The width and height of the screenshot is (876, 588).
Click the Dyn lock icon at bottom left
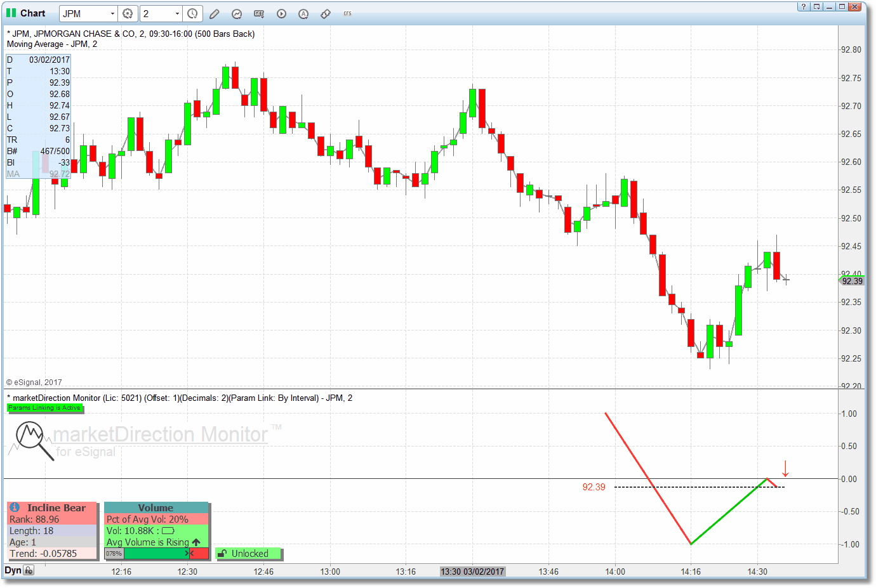[29, 570]
